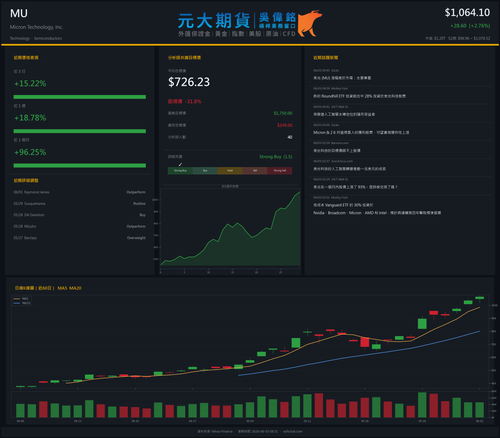
Task: Click the +15.22% three-day progress bar
Action: (x=80, y=97)
